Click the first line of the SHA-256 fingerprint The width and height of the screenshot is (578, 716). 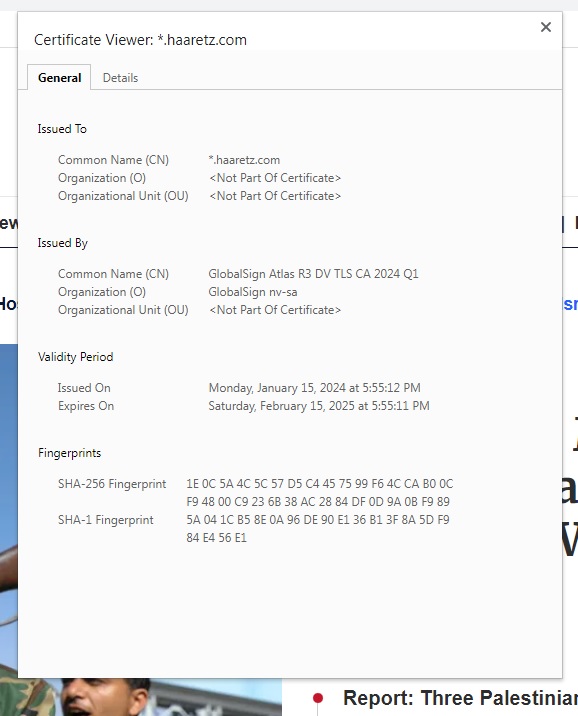point(320,484)
